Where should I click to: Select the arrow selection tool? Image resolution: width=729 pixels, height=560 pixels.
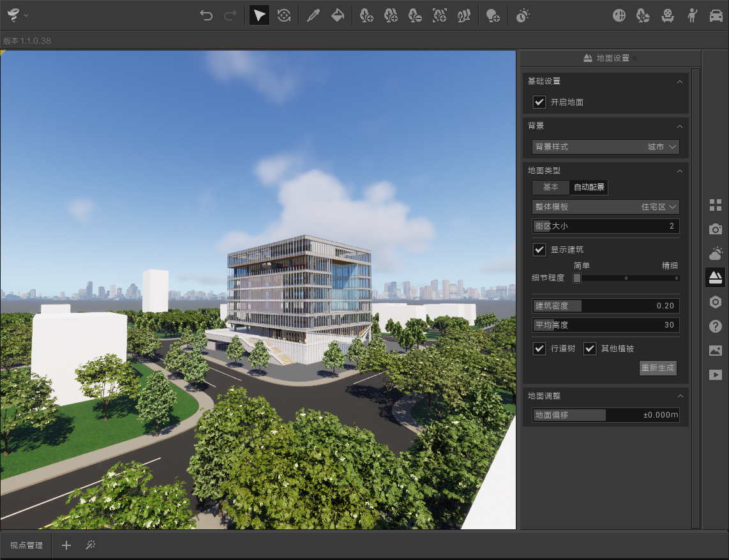click(259, 15)
